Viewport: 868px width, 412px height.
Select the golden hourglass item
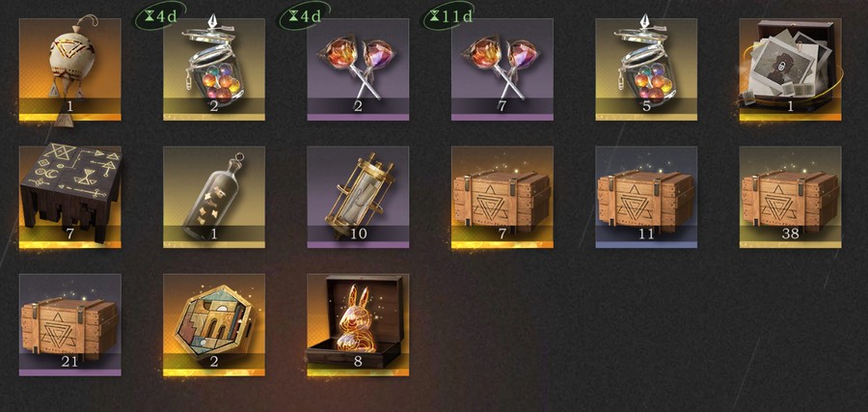point(358,197)
